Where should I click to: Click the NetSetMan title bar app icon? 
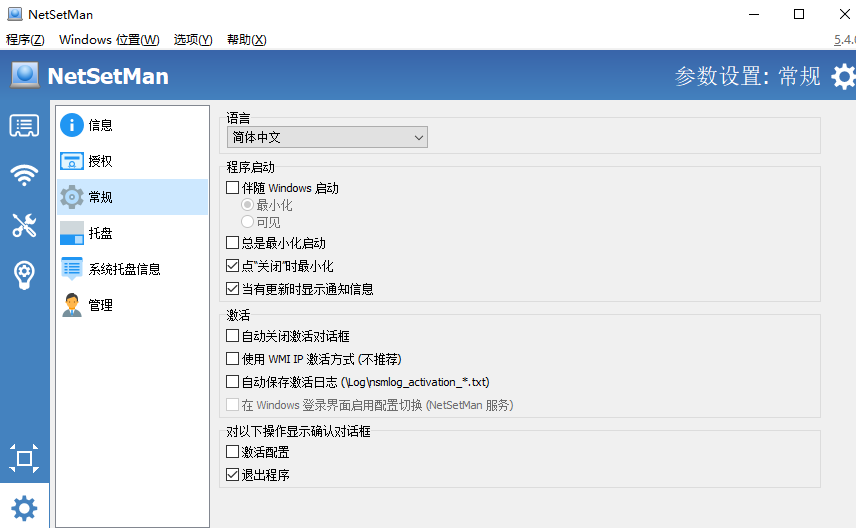15,14
